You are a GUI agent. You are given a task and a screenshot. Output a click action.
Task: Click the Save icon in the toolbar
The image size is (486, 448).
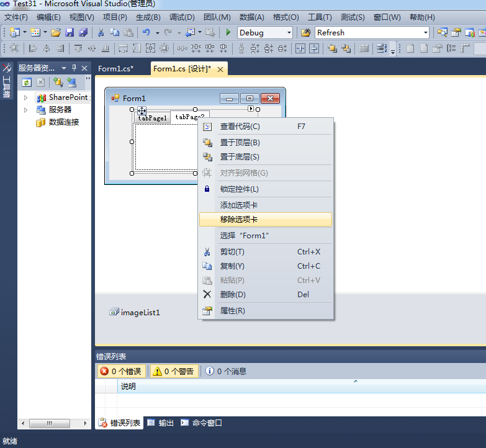tap(70, 32)
